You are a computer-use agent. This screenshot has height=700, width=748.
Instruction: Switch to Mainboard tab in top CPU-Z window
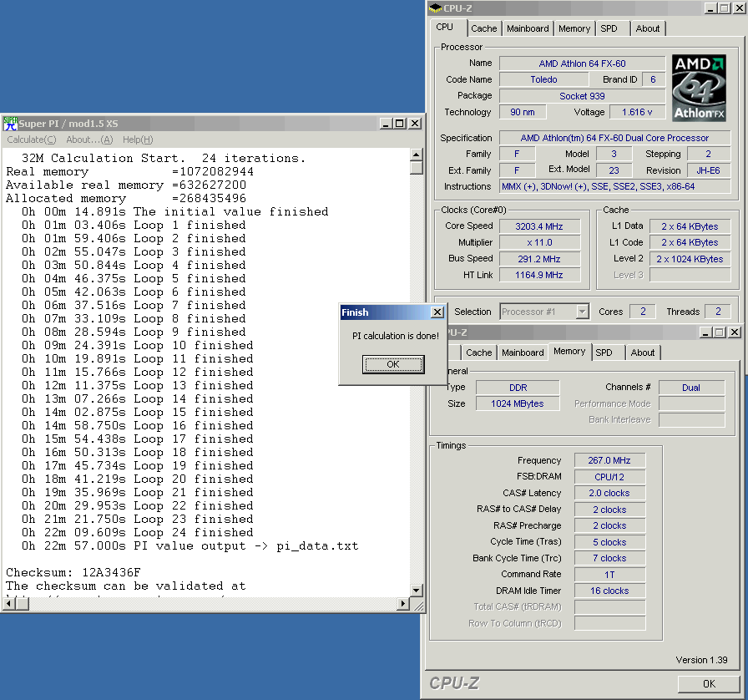(x=528, y=28)
